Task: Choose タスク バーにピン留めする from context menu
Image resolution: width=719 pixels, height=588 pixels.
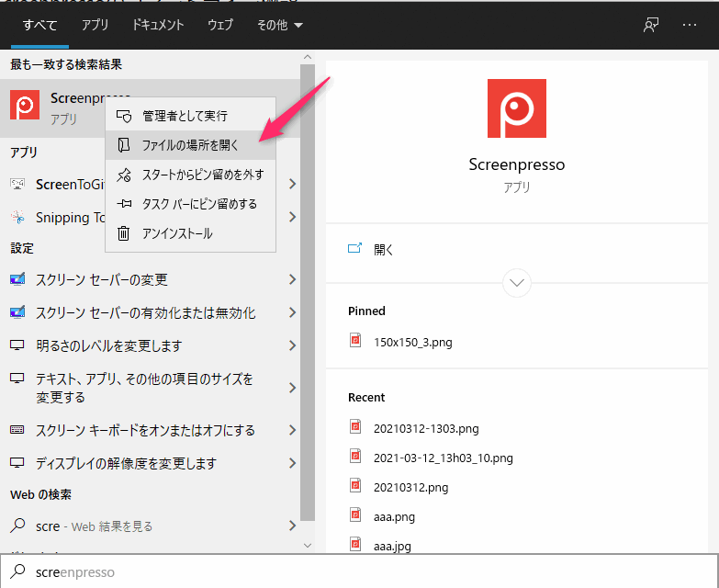Action: (190, 204)
